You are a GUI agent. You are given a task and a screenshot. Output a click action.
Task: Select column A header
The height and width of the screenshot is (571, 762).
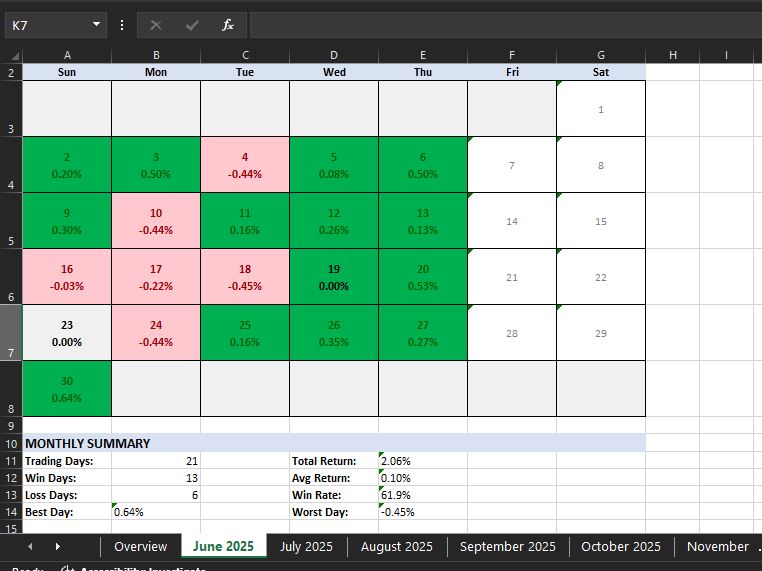coord(67,55)
